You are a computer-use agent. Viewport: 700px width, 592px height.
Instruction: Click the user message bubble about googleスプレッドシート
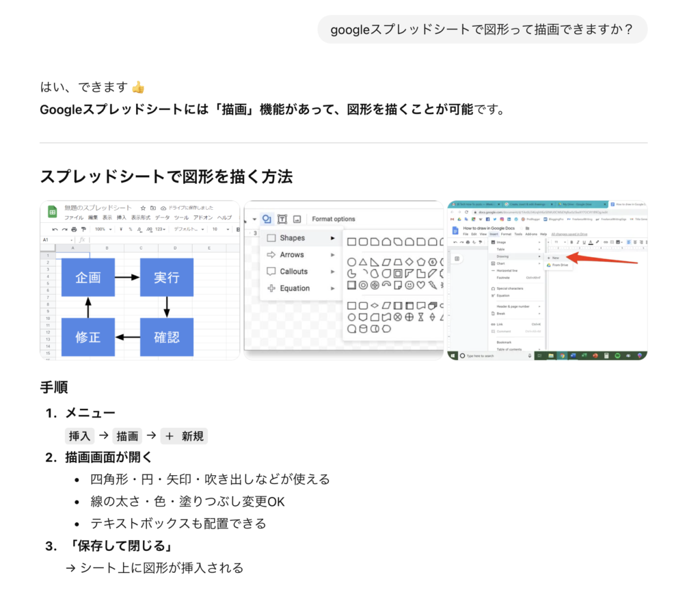pos(482,29)
